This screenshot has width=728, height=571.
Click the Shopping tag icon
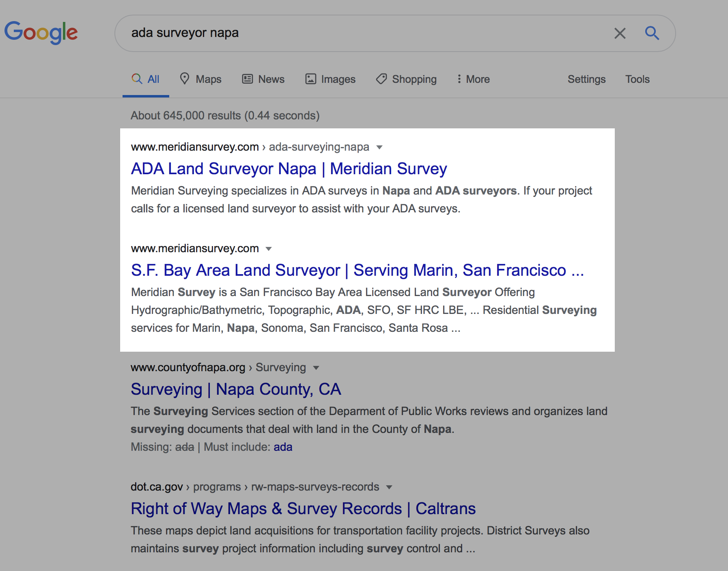pos(381,79)
